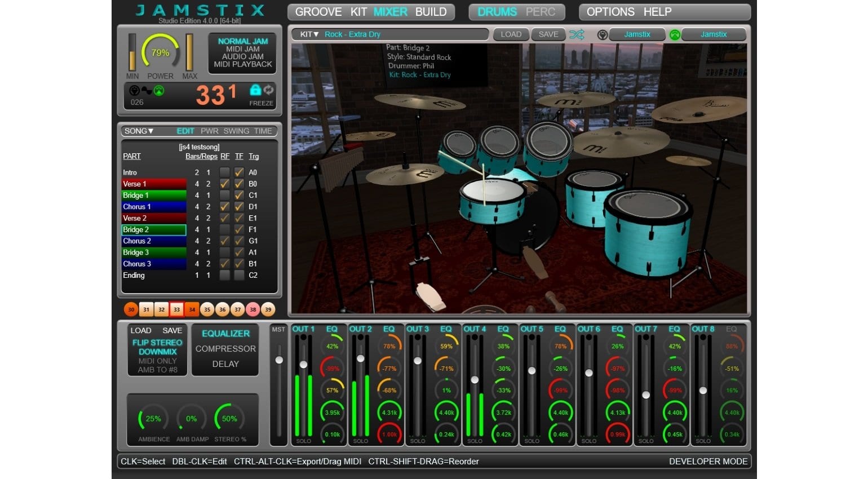Select bar marker 31

coord(146,309)
